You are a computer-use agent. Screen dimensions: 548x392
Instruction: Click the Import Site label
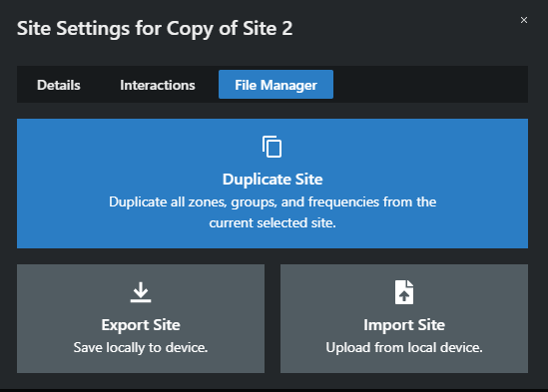[404, 325]
